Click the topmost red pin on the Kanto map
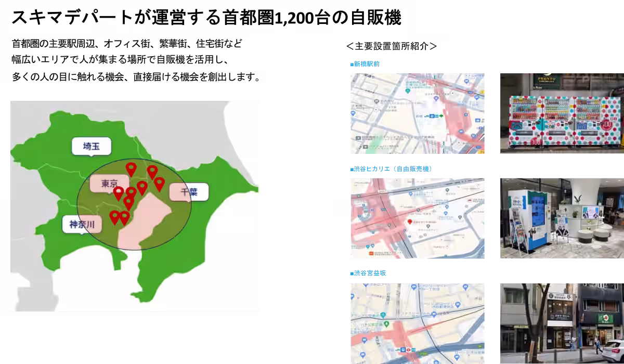This screenshot has height=364, width=624. (x=131, y=168)
